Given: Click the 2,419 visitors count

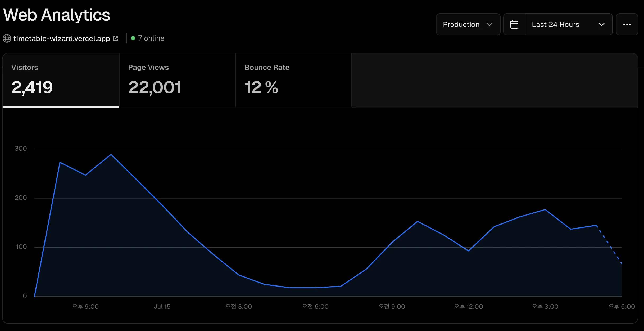Looking at the screenshot, I should (x=32, y=87).
